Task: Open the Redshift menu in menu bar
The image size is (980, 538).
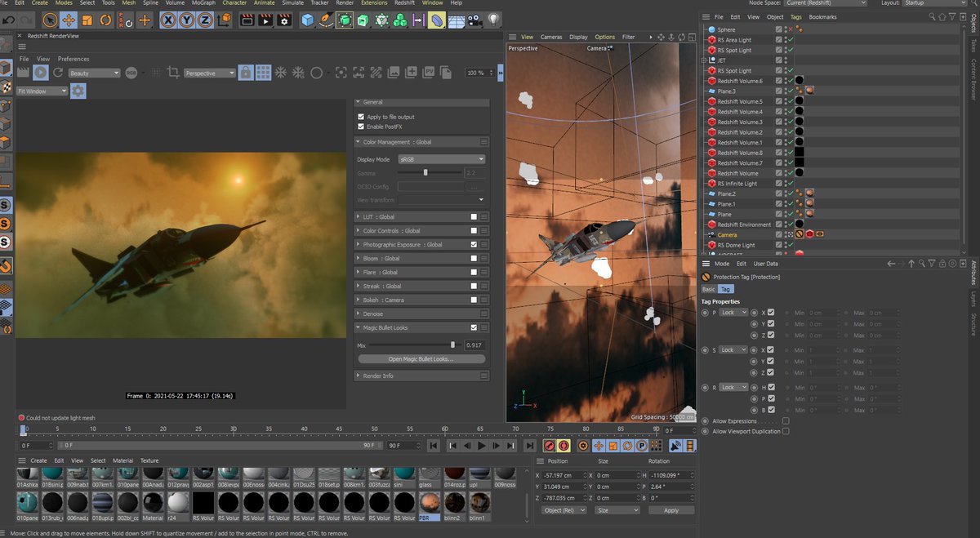Action: tap(404, 3)
